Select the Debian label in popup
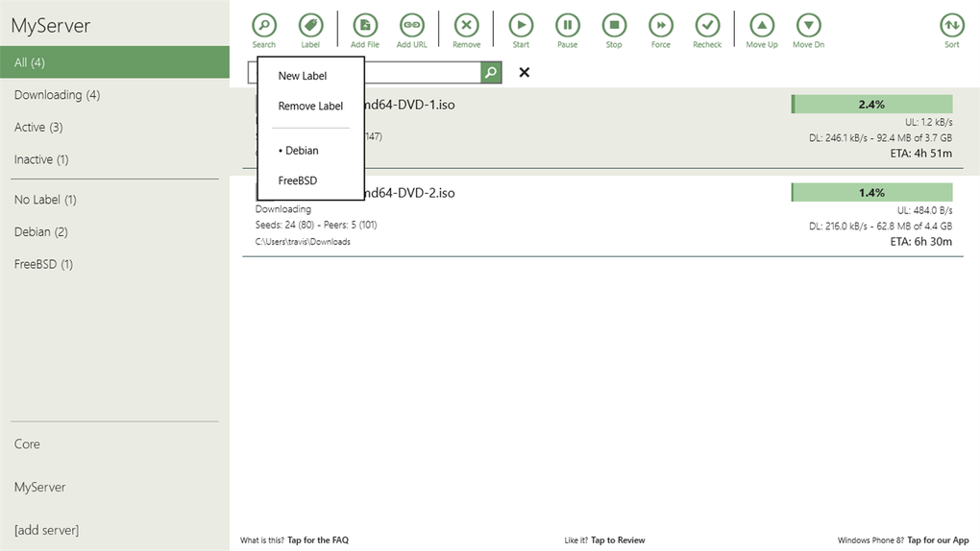The height and width of the screenshot is (551, 980). tap(299, 151)
